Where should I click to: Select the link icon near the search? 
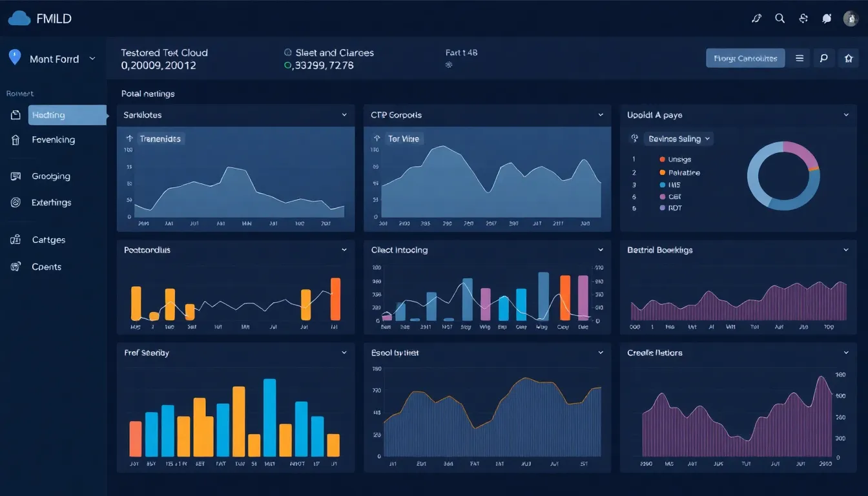(756, 18)
